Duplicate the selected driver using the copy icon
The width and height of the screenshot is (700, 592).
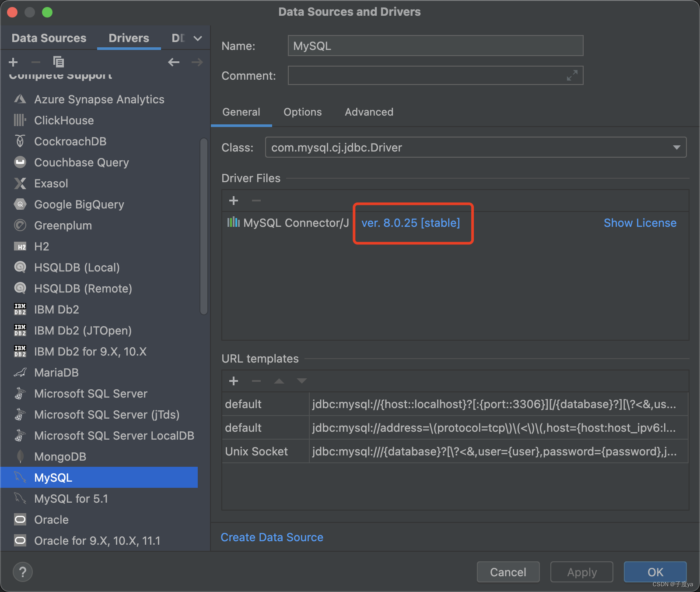click(59, 62)
